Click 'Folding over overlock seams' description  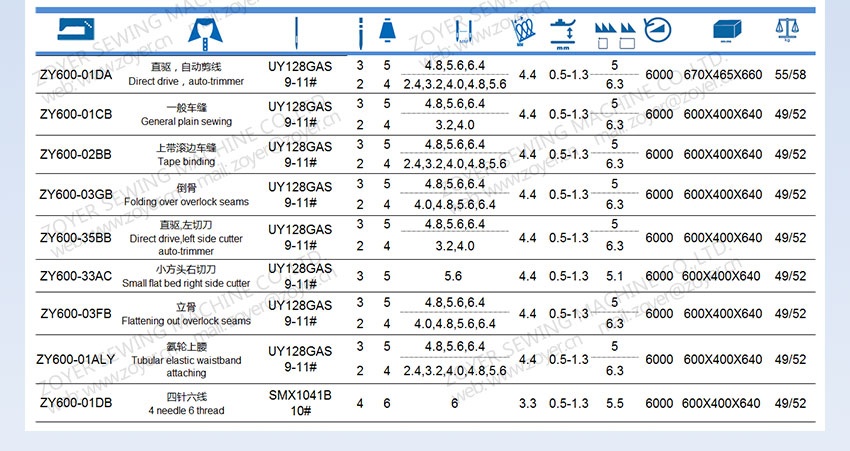pos(186,202)
